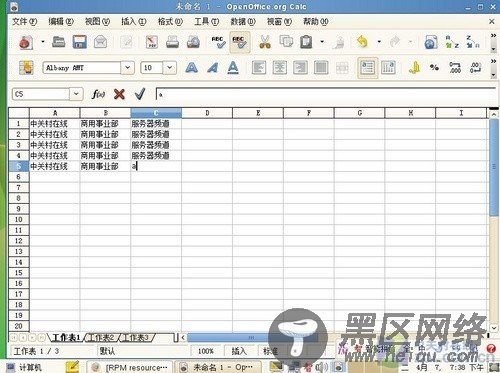Toggle underline formatting underlined A icon
The image size is (500, 373).
[x=233, y=68]
